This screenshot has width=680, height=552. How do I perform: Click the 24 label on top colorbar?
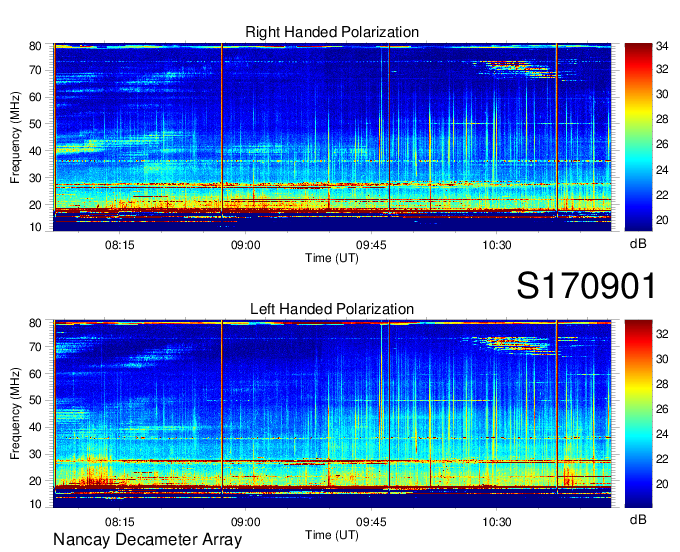coord(662,170)
